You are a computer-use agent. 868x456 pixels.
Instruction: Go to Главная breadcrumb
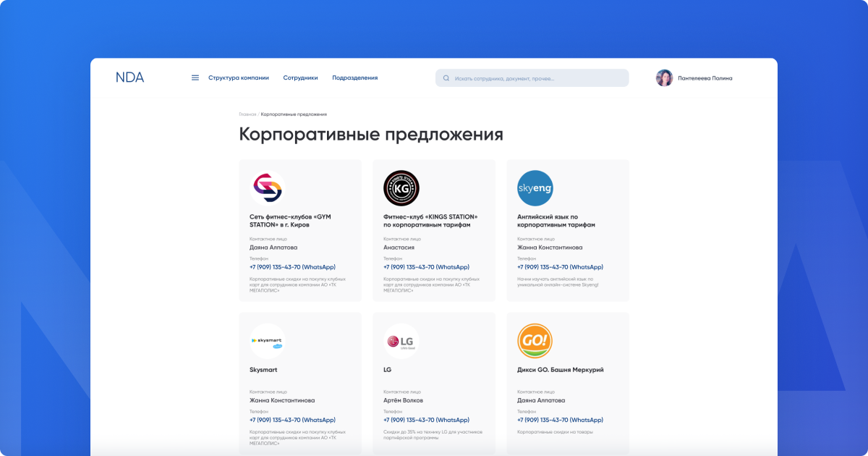[x=247, y=114]
